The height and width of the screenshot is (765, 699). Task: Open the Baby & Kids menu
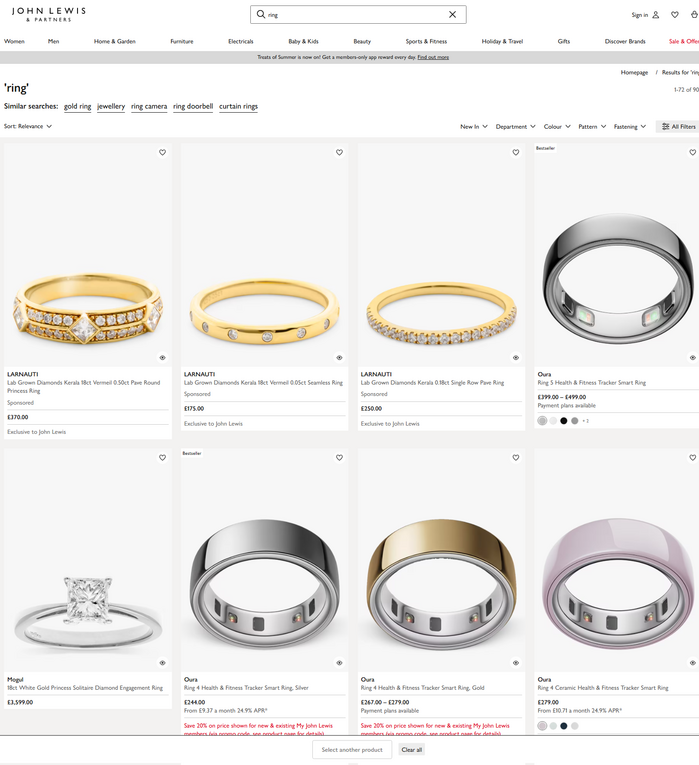303,41
